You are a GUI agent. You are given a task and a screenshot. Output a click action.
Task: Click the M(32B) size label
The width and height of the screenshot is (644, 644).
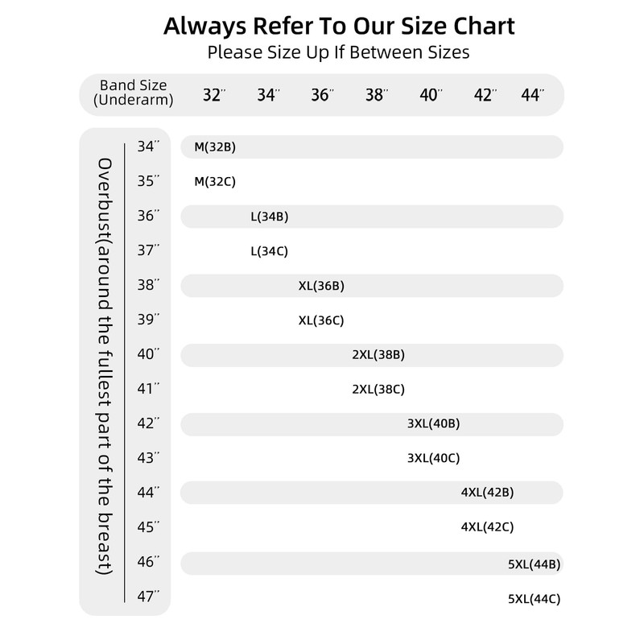pyautogui.click(x=214, y=147)
